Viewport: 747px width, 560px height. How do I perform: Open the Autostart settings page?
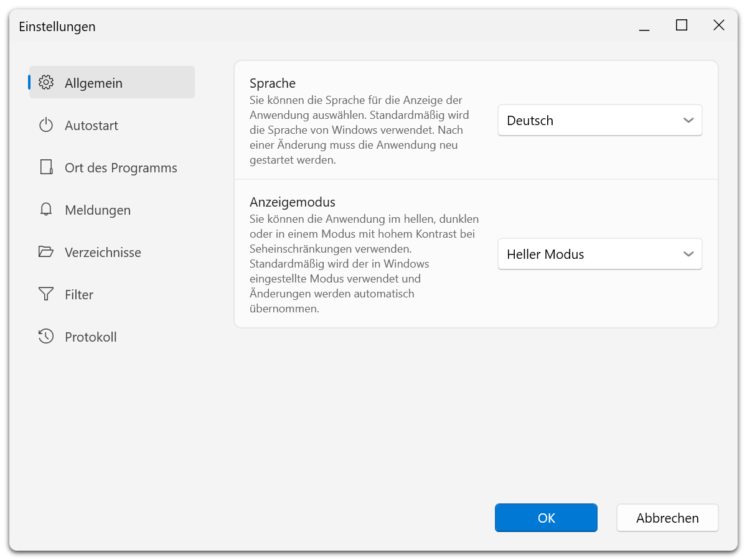pos(112,125)
